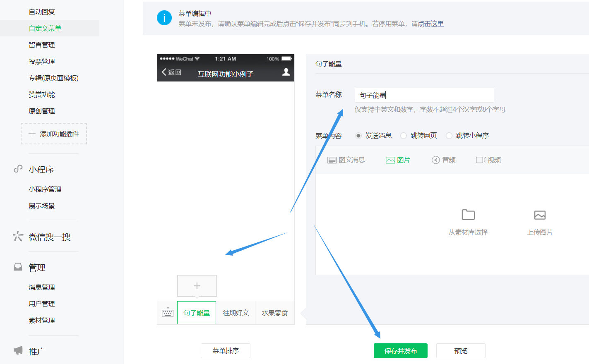This screenshot has width=589, height=364.
Task: Click the WeChat Search section icon
Action: (x=18, y=236)
